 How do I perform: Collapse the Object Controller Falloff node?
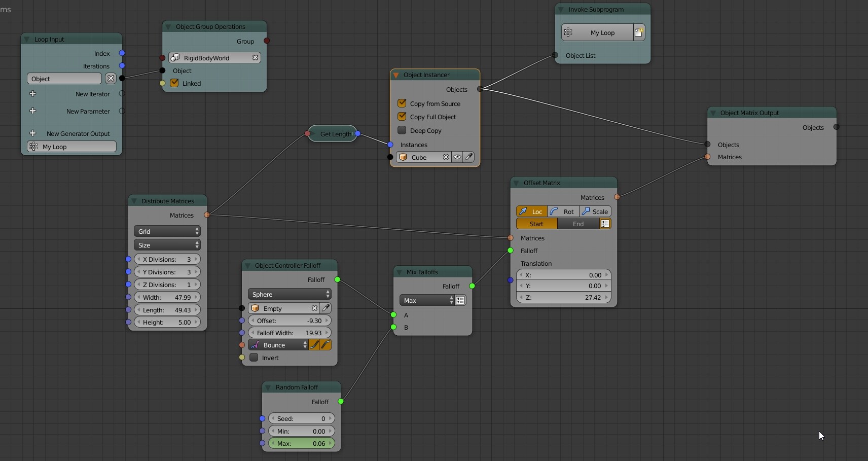(247, 266)
